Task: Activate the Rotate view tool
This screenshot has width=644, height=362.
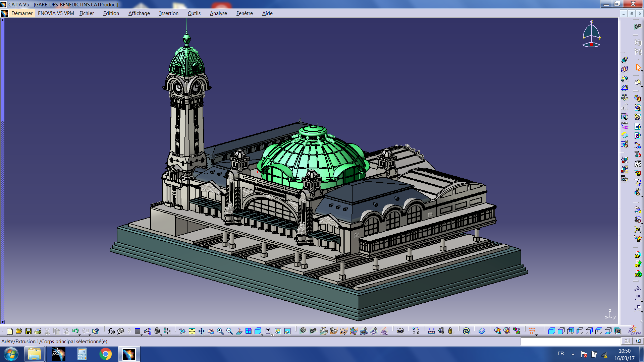Action: coord(211,331)
